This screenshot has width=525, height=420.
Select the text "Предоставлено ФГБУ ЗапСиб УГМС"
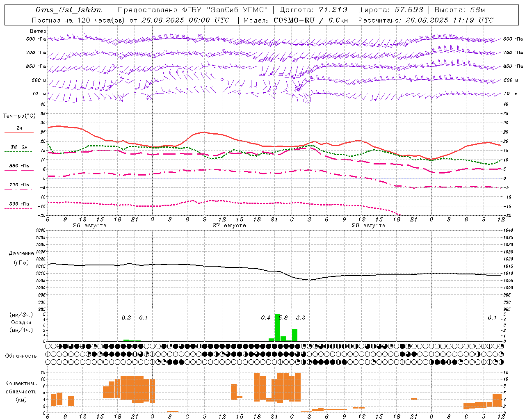pyautogui.click(x=193, y=10)
